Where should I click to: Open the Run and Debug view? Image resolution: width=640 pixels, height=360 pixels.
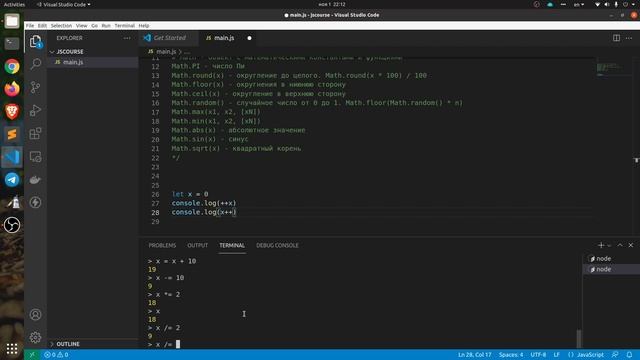(36, 110)
